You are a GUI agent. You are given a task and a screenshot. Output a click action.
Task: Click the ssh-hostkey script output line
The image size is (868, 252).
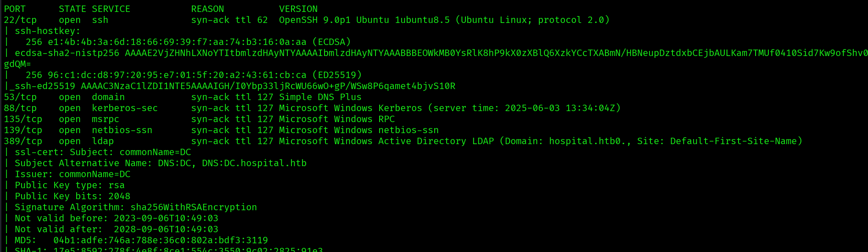42,31
